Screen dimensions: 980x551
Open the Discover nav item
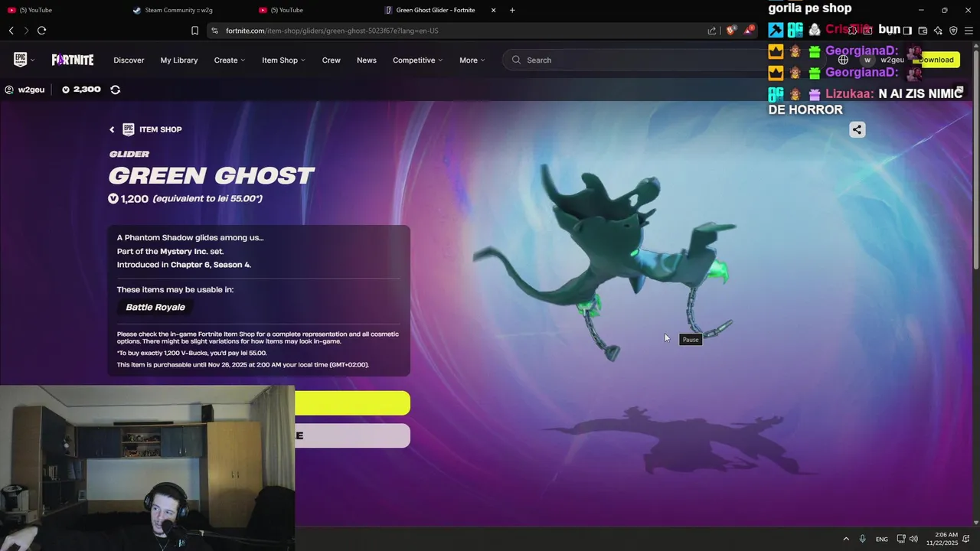(129, 60)
